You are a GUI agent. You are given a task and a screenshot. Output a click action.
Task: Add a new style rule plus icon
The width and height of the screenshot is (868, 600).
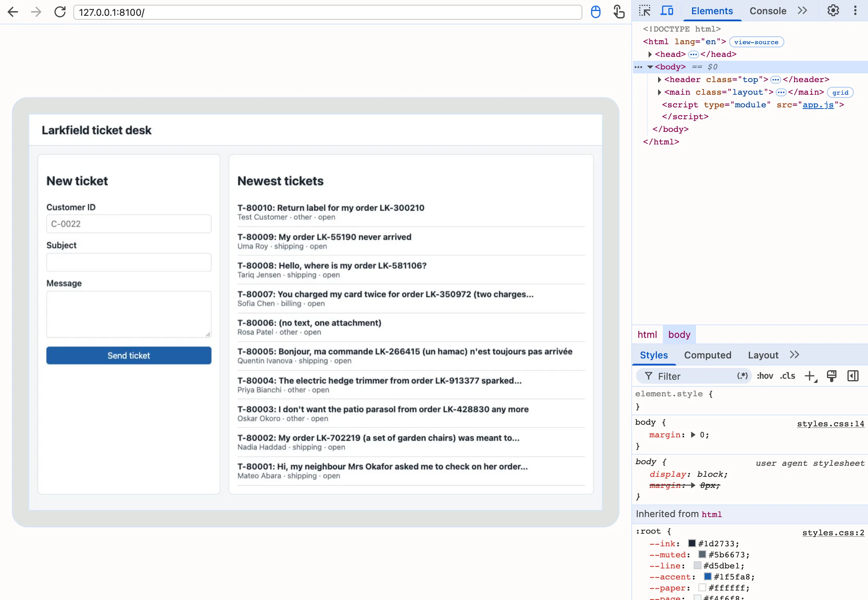(x=810, y=376)
